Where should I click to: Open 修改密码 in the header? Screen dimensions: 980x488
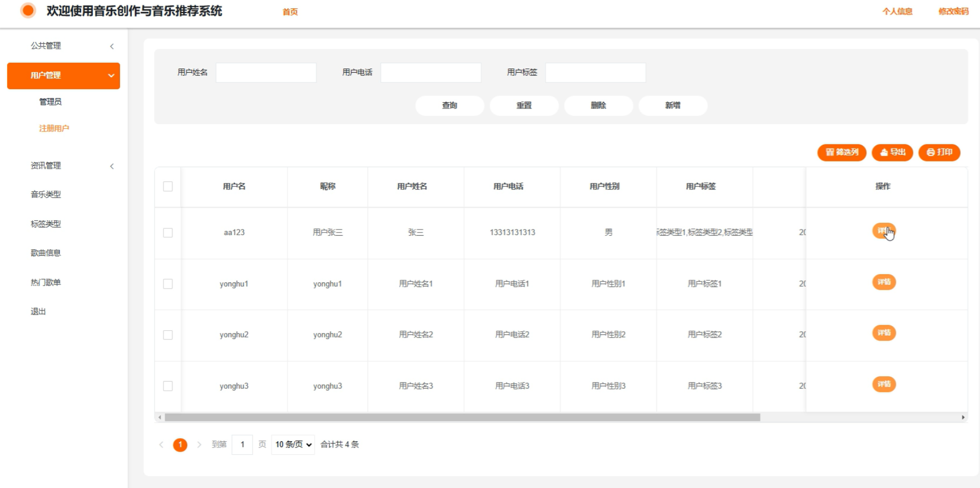point(954,11)
